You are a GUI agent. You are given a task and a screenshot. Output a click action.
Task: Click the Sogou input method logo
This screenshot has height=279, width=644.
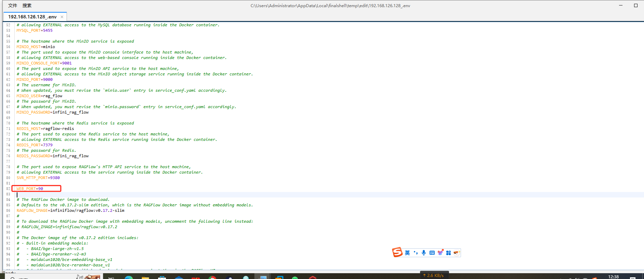click(397, 252)
